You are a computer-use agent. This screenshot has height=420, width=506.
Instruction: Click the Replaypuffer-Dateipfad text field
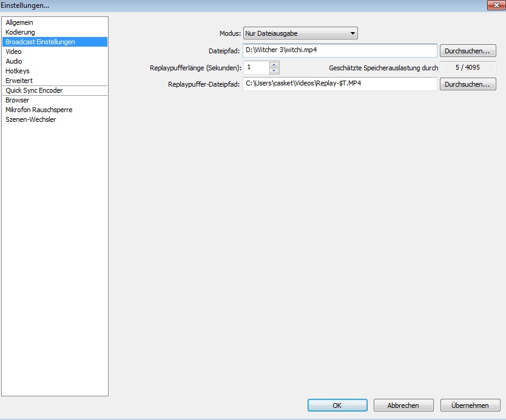click(x=340, y=84)
